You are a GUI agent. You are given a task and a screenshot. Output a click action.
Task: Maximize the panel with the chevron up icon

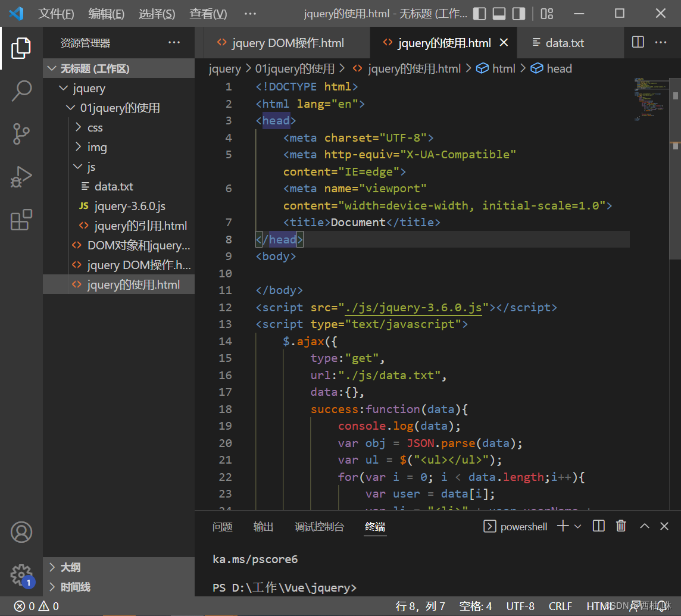pos(644,526)
